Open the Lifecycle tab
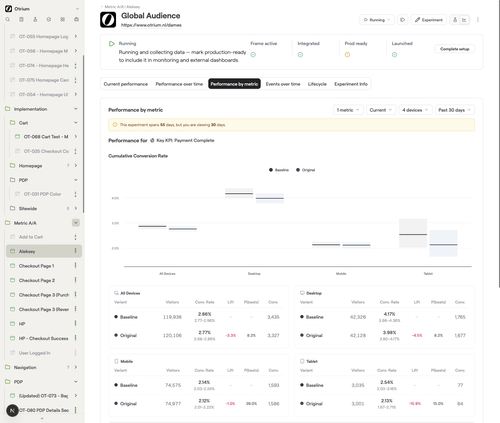500x423 pixels. (x=317, y=84)
